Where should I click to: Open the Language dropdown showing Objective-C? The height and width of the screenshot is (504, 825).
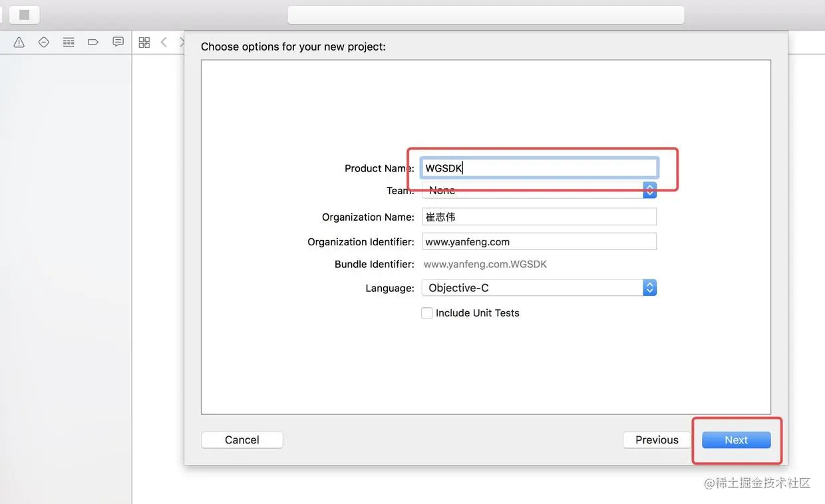[540, 288]
